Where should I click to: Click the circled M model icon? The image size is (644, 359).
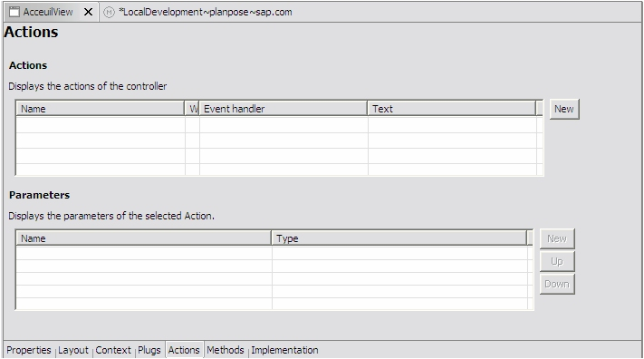pos(109,13)
